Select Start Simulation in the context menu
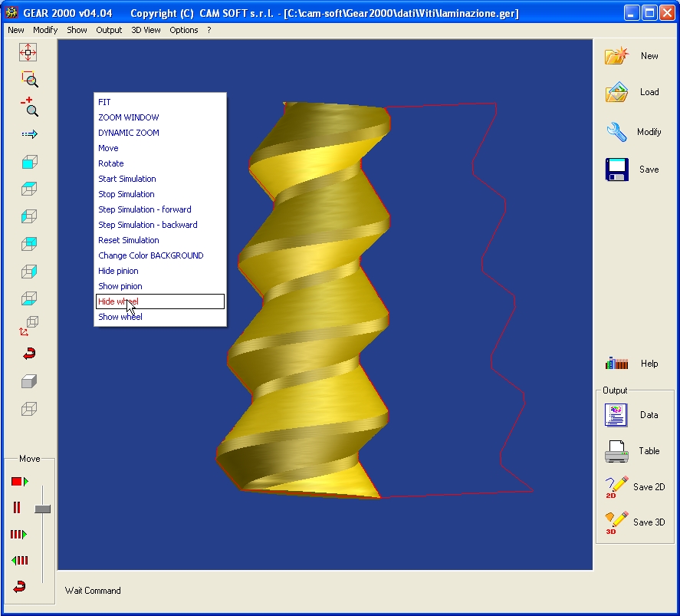680x616 pixels. tap(160, 179)
